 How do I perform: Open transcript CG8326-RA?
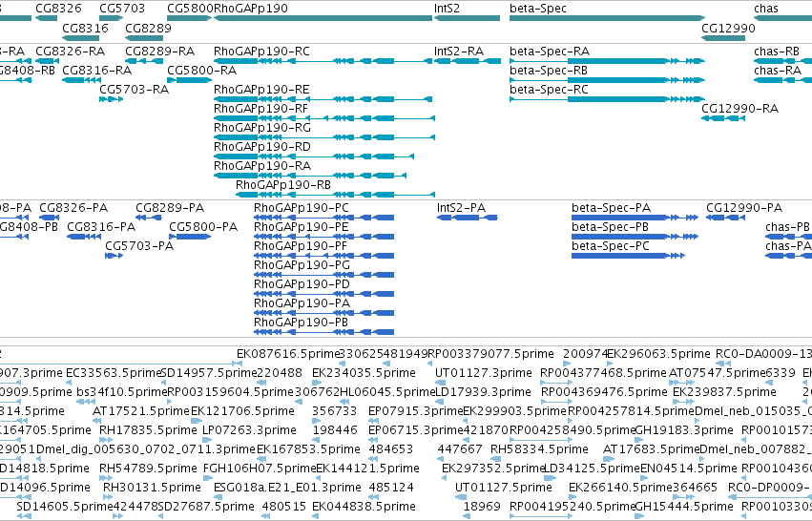[70, 52]
